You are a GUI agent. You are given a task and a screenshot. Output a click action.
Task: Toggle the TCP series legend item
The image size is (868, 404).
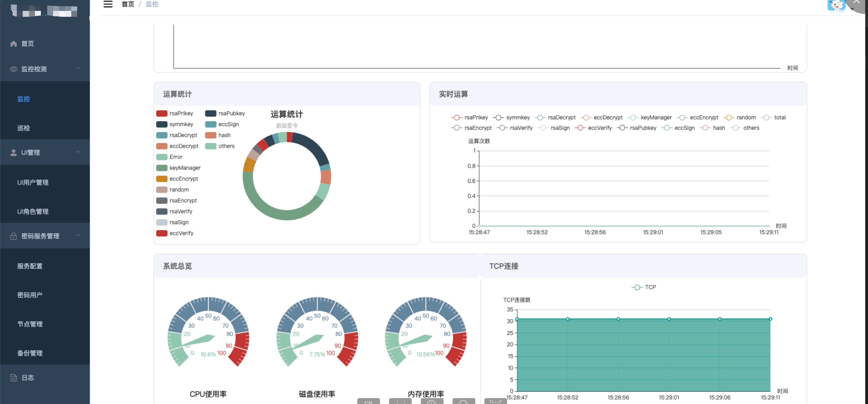pyautogui.click(x=644, y=287)
